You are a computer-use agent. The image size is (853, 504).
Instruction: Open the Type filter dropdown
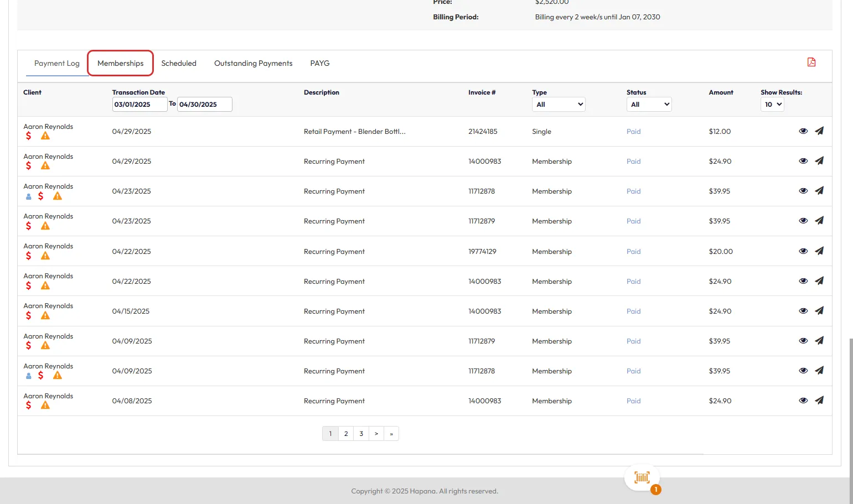[559, 105]
